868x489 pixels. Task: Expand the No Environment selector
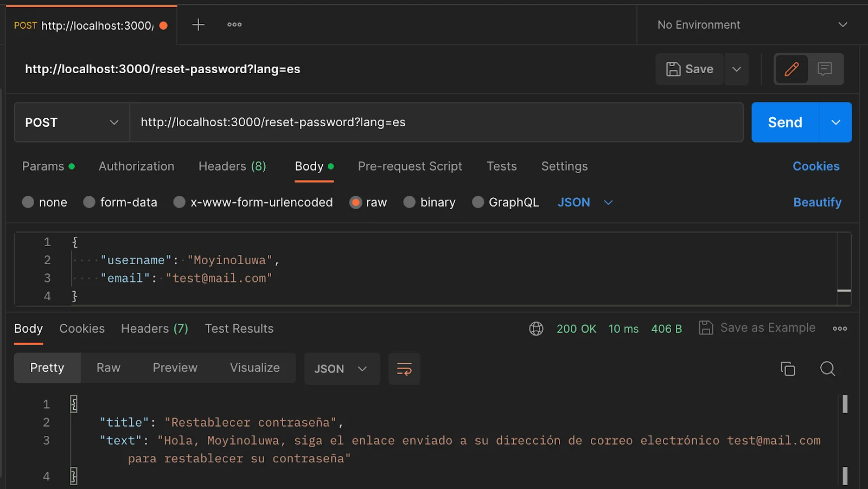point(752,25)
